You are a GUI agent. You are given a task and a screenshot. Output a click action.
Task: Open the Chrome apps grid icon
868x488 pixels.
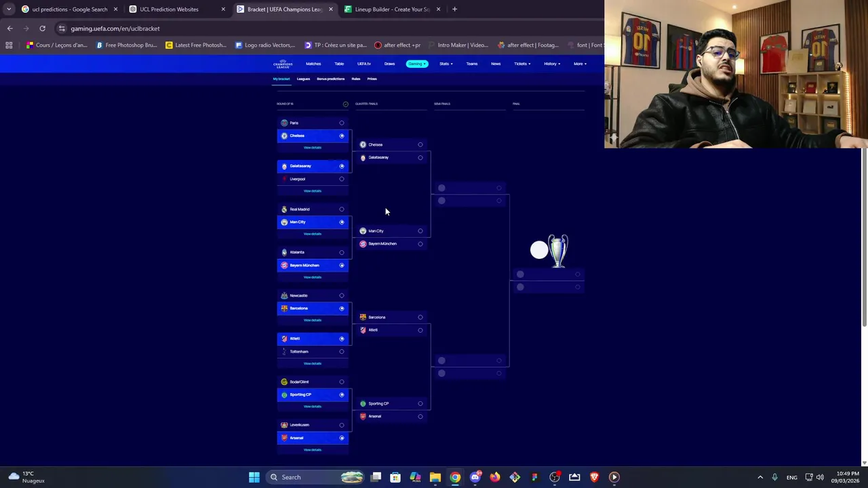point(9,45)
